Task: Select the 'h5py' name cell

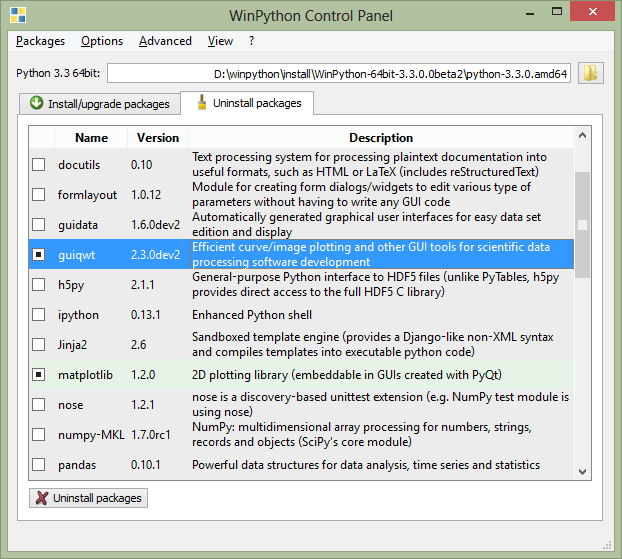Action: pos(71,285)
